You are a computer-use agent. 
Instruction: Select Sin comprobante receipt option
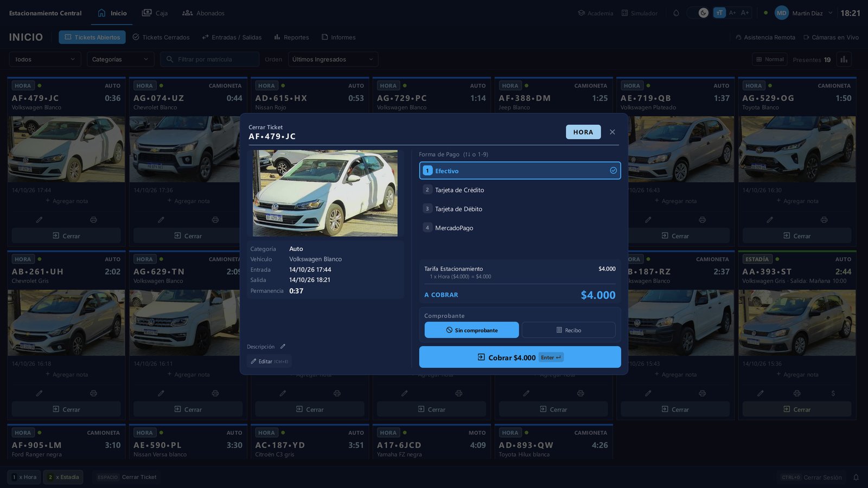[471, 330]
